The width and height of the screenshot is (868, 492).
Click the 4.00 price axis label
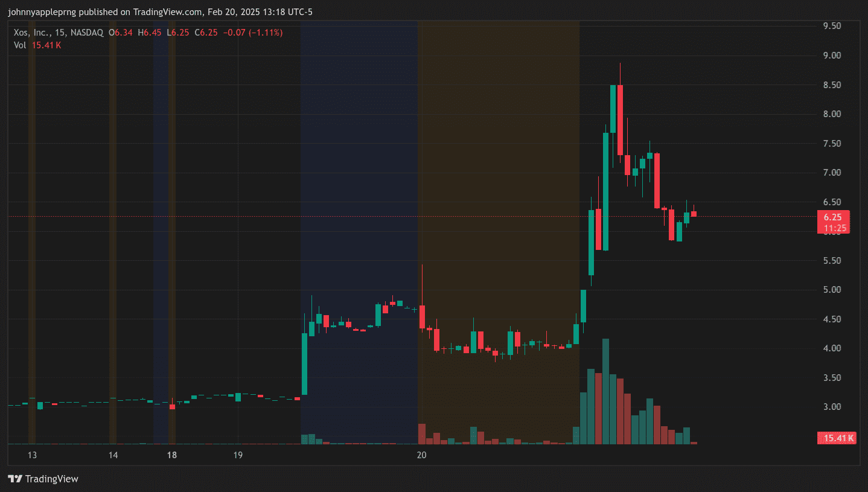[x=832, y=348]
